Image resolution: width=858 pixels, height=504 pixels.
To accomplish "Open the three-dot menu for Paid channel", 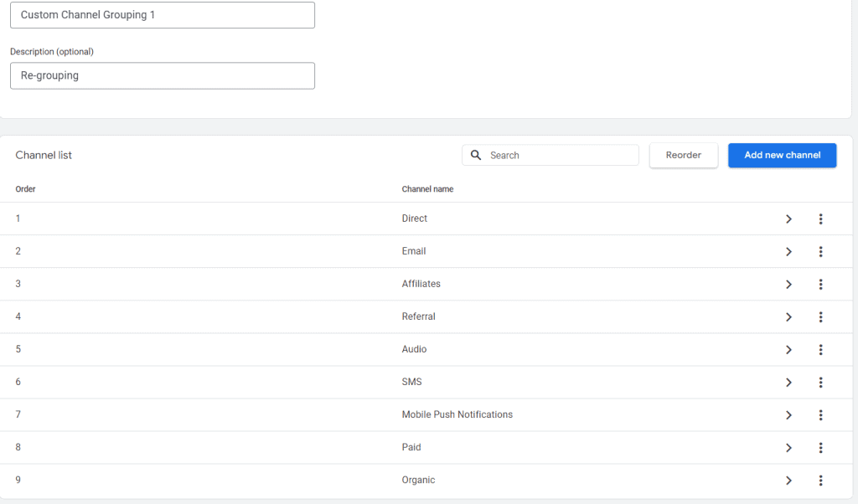I will click(x=821, y=447).
